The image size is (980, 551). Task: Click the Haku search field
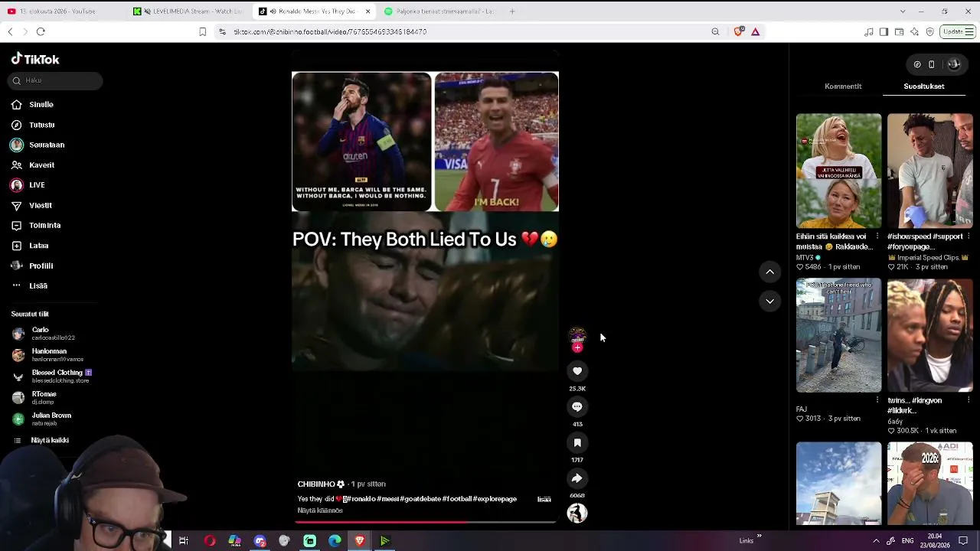pyautogui.click(x=56, y=80)
